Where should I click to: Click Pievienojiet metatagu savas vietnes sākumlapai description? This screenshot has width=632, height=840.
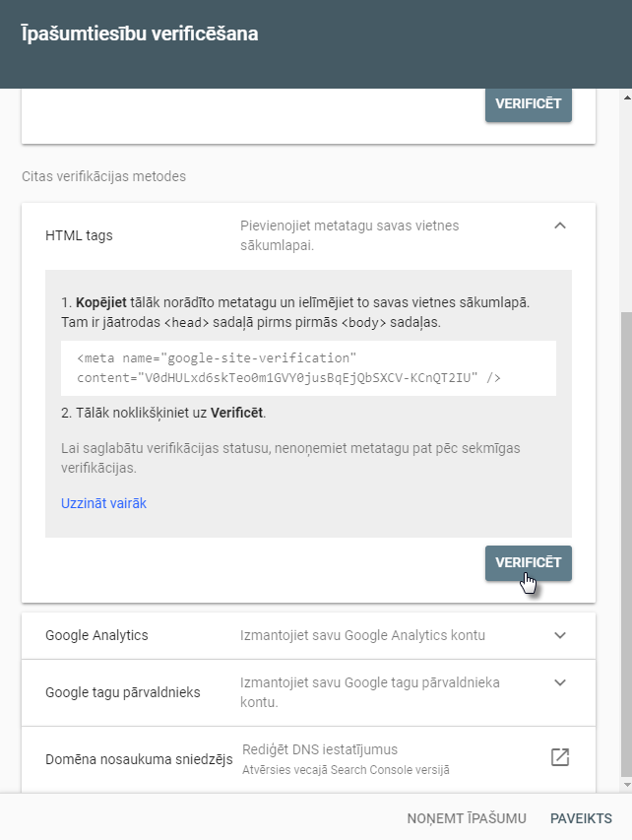(349, 235)
